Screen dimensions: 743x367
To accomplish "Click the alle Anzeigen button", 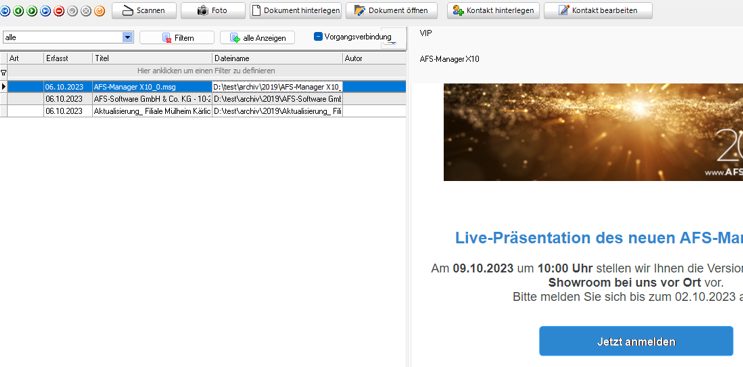I will 257,38.
